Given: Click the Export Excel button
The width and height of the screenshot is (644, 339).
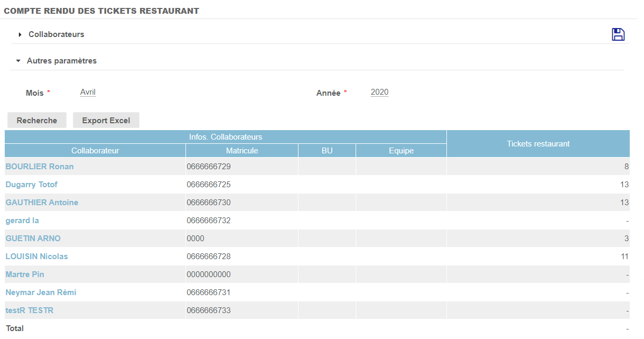Looking at the screenshot, I should pyautogui.click(x=106, y=121).
